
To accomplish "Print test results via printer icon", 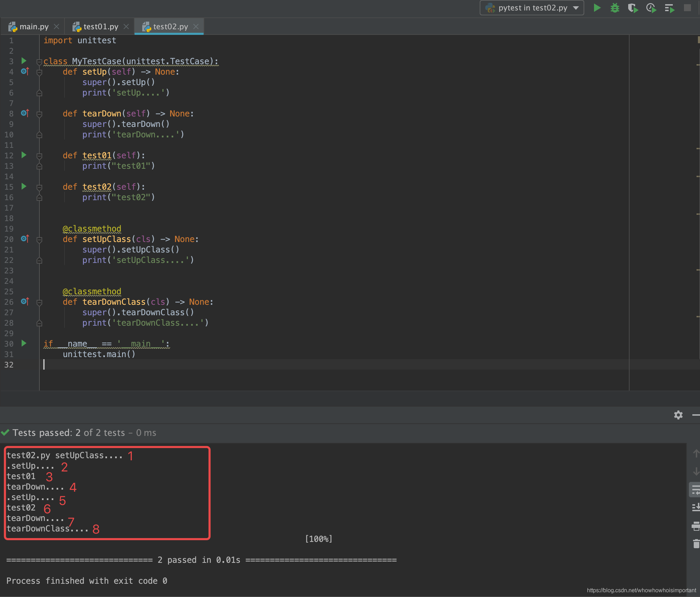I will 695,525.
